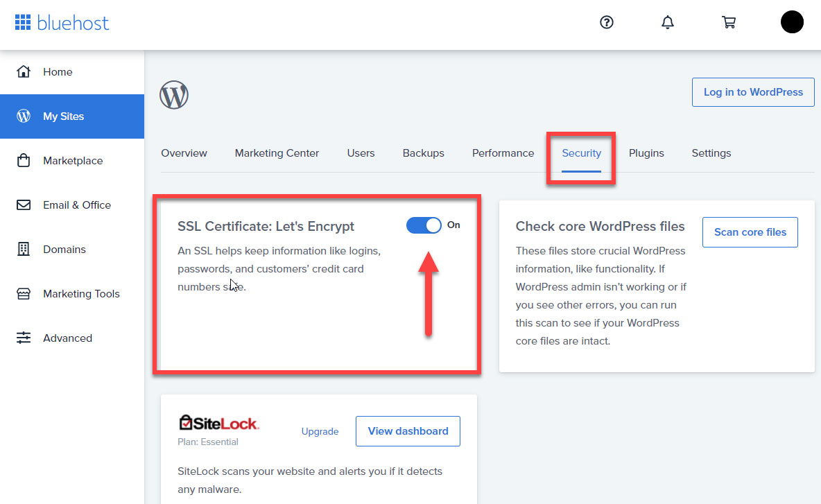
Task: Click the Scan core files button
Action: [x=750, y=232]
